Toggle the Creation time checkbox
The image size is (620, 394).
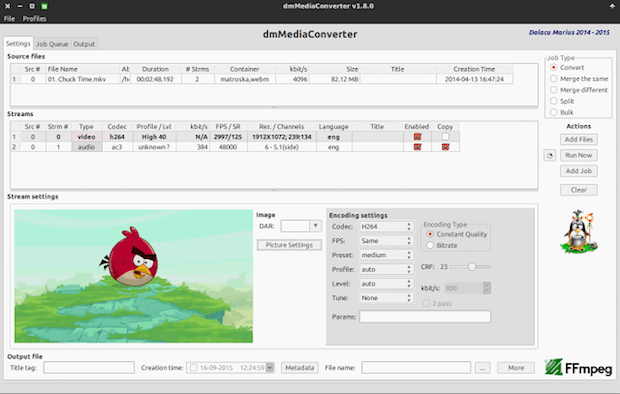(x=193, y=367)
